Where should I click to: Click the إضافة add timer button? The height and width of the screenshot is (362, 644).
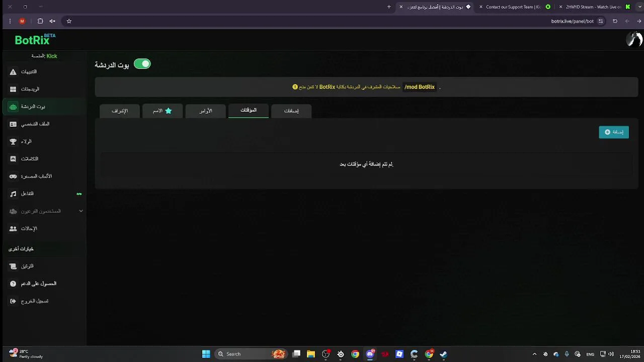pyautogui.click(x=614, y=132)
